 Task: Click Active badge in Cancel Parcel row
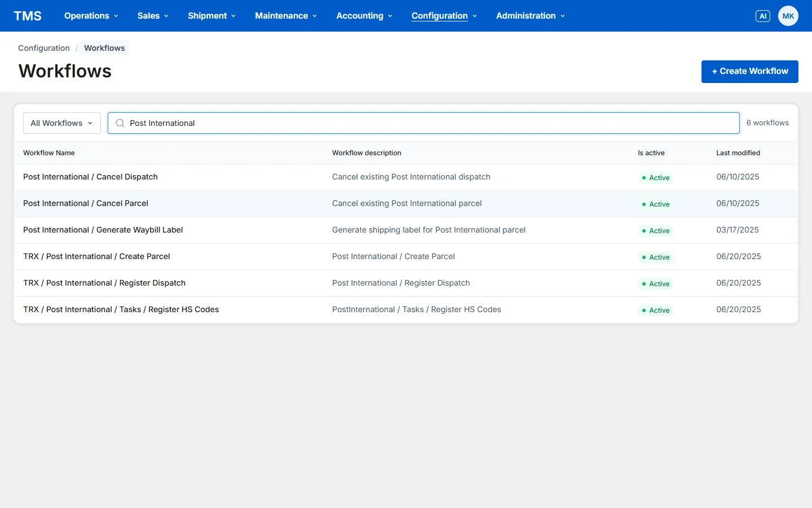pos(655,204)
